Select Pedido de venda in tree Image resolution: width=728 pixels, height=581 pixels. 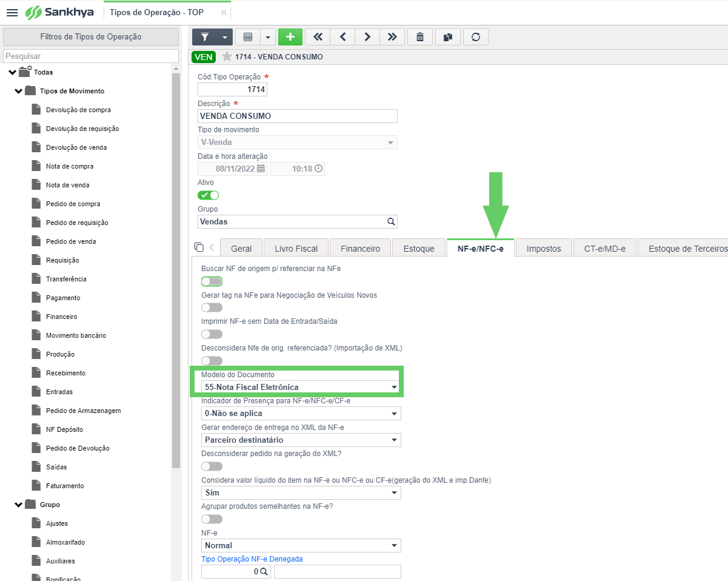point(63,241)
